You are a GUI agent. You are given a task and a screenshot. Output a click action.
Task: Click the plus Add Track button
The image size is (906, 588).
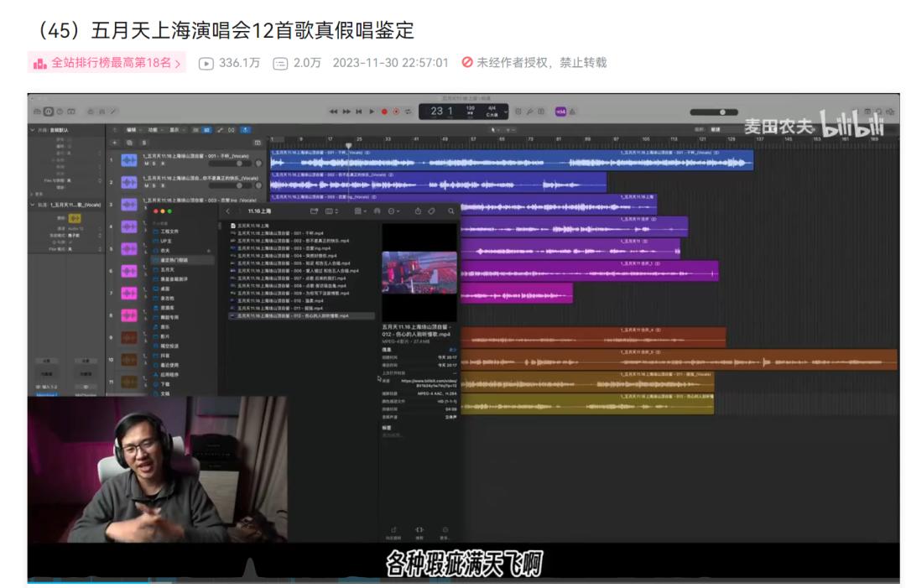point(114,143)
